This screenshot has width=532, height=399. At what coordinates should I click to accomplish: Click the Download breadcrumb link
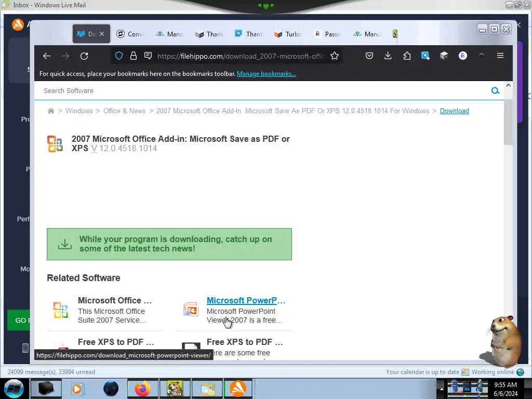pyautogui.click(x=454, y=111)
